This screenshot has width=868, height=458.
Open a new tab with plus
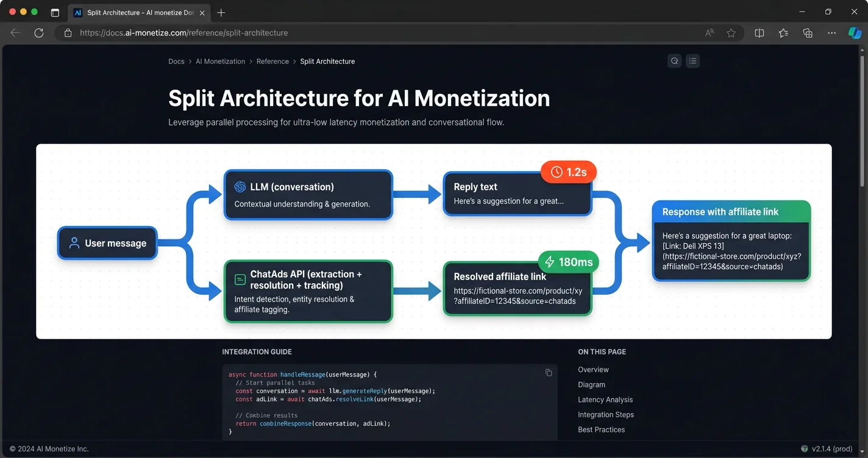pyautogui.click(x=221, y=12)
